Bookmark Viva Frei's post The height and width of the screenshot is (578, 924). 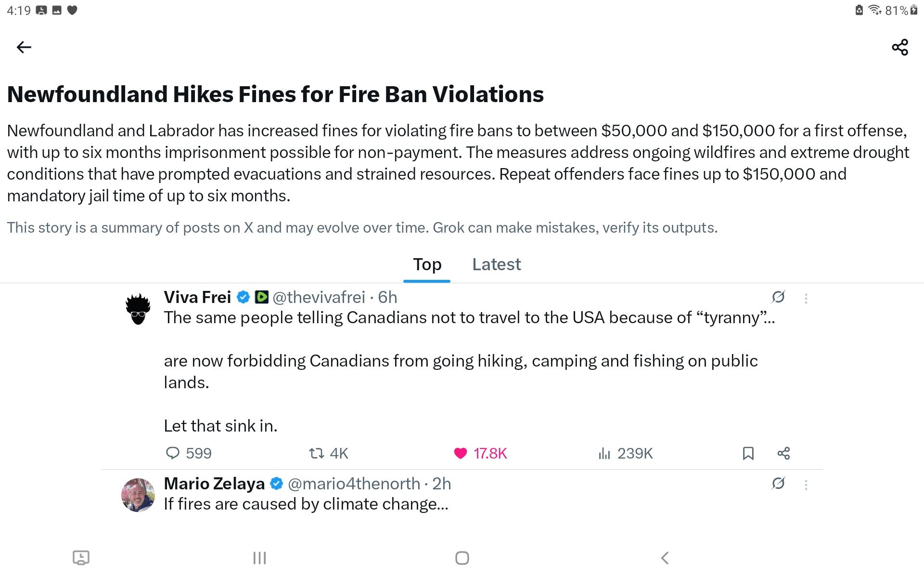pyautogui.click(x=748, y=453)
